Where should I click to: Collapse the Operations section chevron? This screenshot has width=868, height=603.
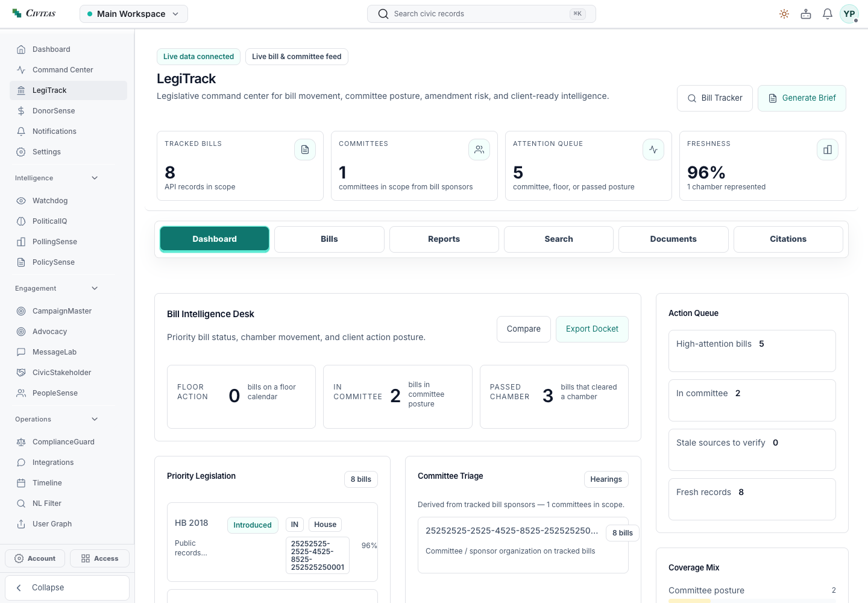[x=95, y=419]
